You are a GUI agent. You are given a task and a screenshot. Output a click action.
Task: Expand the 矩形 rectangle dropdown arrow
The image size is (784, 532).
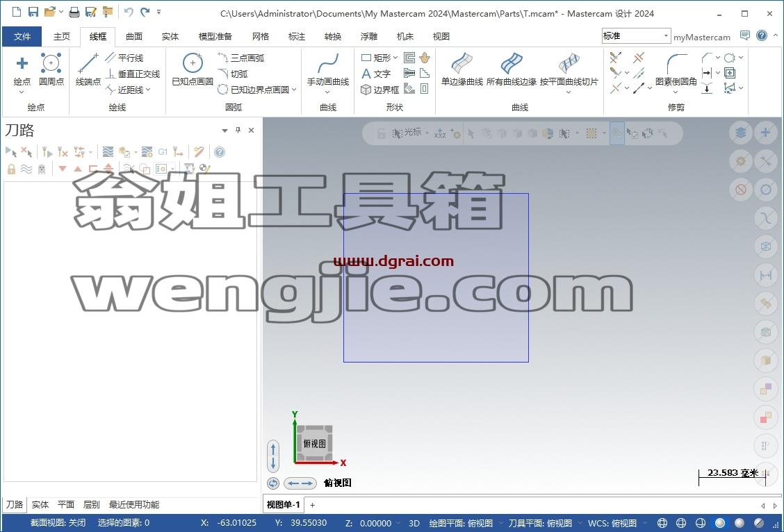[395, 58]
